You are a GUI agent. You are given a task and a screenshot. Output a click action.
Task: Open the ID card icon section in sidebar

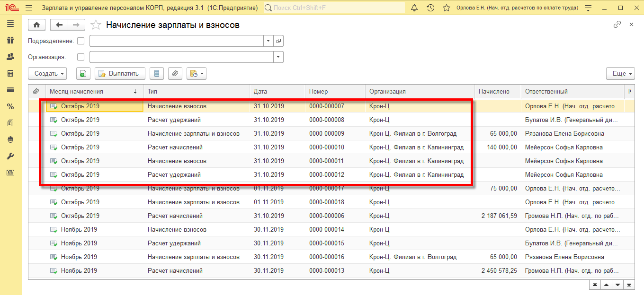[10, 173]
